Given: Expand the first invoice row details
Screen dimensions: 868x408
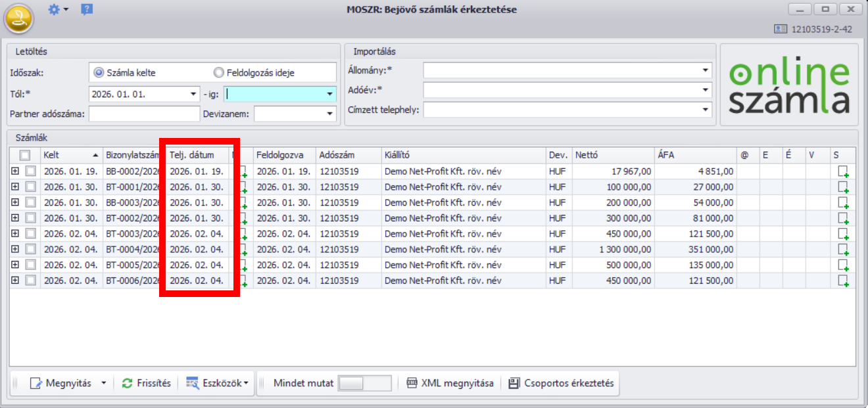Looking at the screenshot, I should click(x=15, y=171).
